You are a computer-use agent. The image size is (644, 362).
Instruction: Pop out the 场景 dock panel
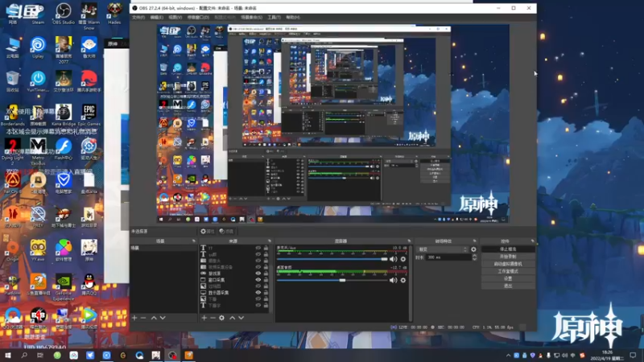193,241
